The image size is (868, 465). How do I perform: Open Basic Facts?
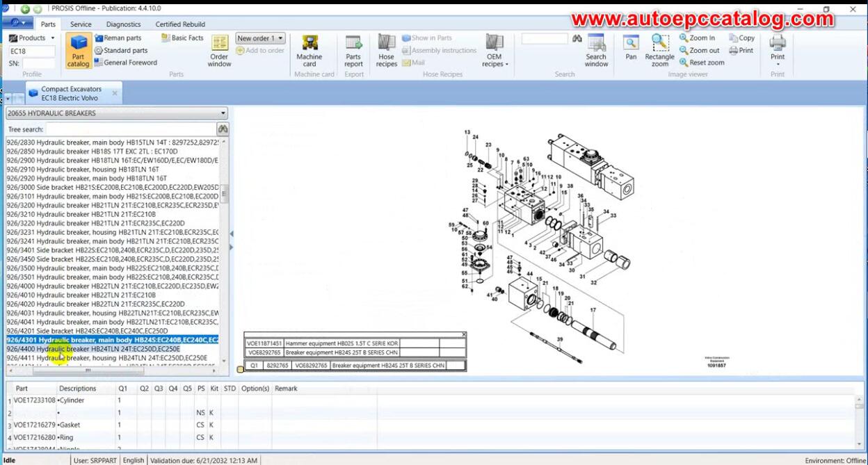coord(182,38)
